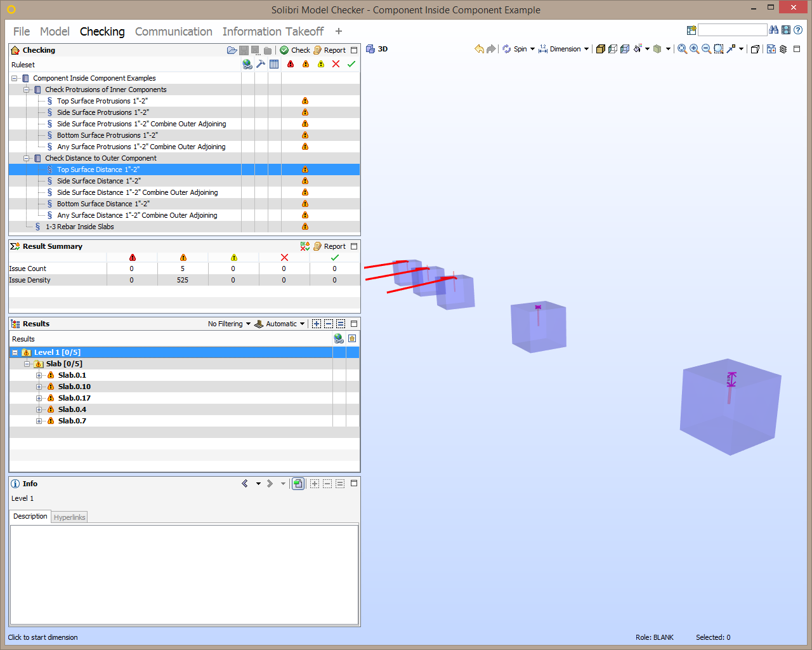Click the search input field at top right
The width and height of the screenshot is (812, 650).
tap(732, 30)
